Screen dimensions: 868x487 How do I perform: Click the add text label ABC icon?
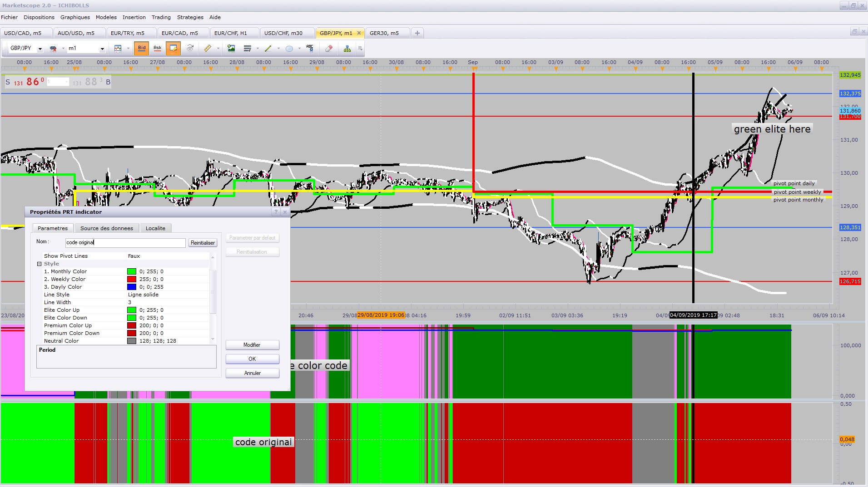(310, 48)
